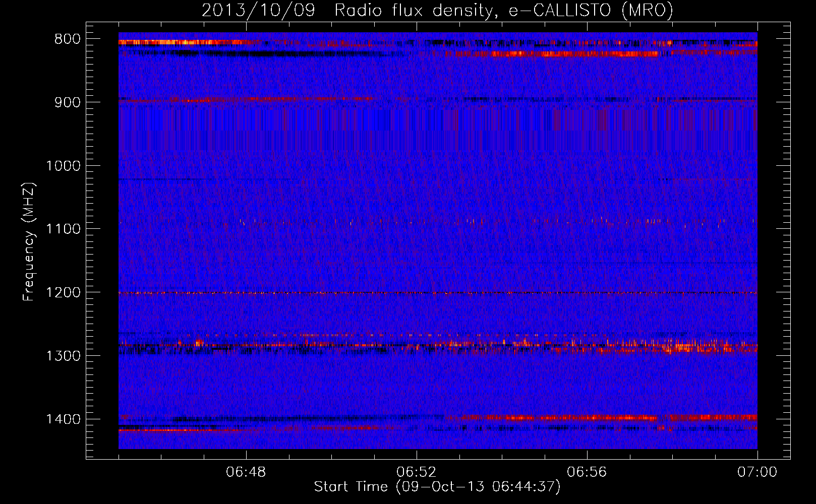Image resolution: width=816 pixels, height=504 pixels.
Task: Click the 800 frequency tick label
Action: [68, 39]
